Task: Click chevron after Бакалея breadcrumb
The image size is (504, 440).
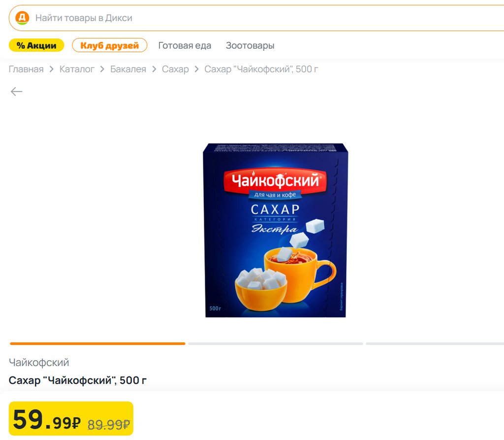Action: click(x=154, y=69)
